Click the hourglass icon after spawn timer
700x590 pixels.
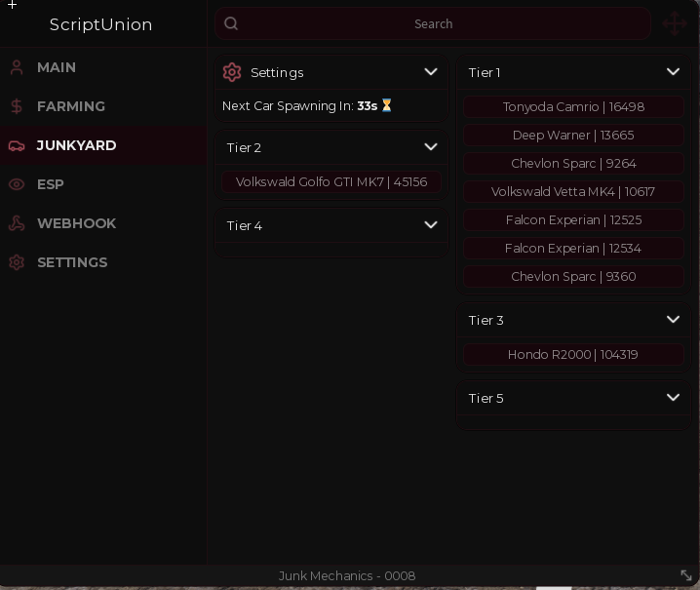[387, 105]
